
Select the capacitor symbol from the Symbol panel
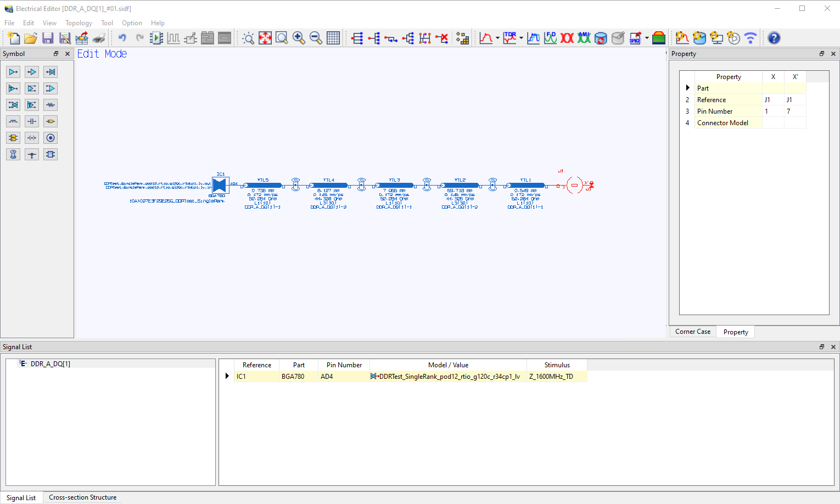coord(31,121)
